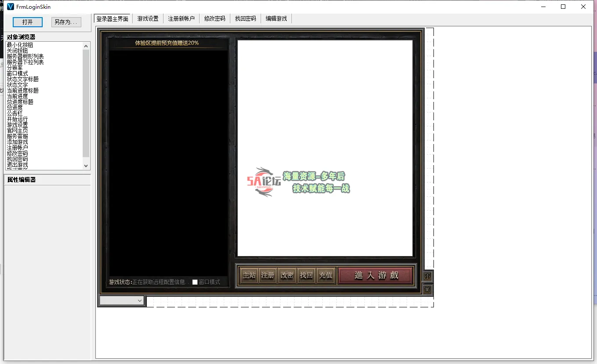This screenshot has width=597, height=364.
Task: Click the small 小 minimize skin icon
Action: click(x=427, y=276)
